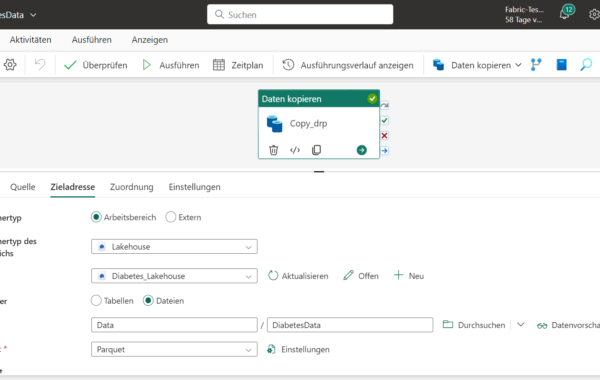Open the Diabetes_Lakehouse dropdown
Image resolution: width=600 pixels, height=380 pixels.
[174, 276]
